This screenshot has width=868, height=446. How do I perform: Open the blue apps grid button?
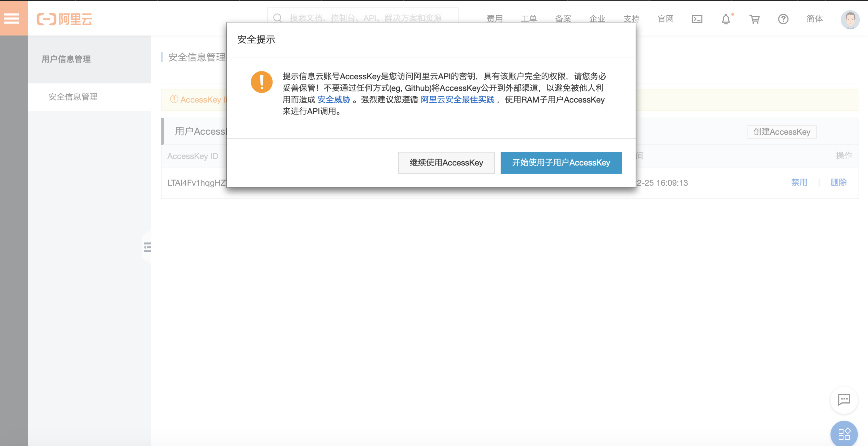(844, 434)
